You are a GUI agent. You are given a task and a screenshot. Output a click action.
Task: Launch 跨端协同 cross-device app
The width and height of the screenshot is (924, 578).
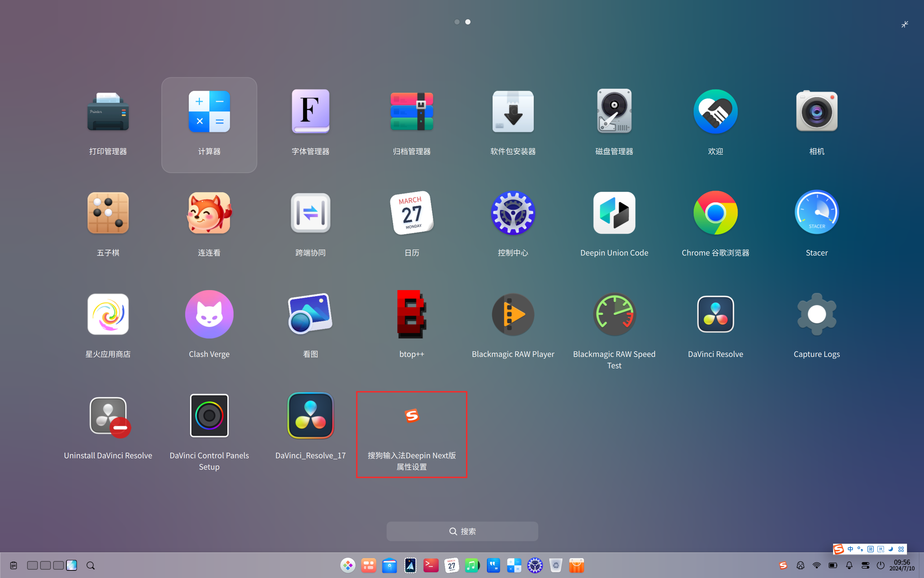310,224
